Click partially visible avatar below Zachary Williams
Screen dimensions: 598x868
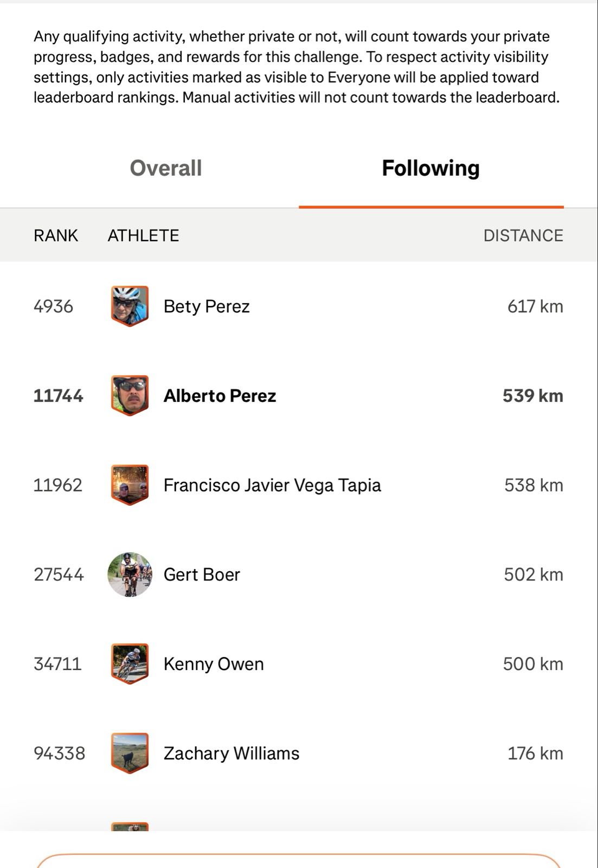pyautogui.click(x=130, y=827)
